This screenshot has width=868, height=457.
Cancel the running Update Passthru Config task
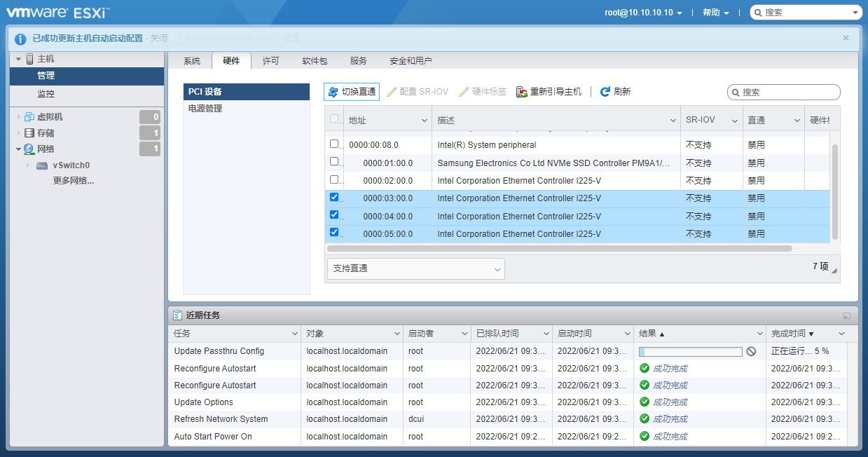click(x=751, y=350)
